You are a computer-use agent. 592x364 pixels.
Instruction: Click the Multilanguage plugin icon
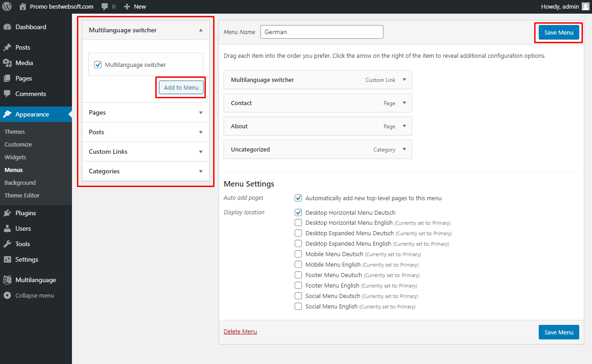(x=7, y=280)
